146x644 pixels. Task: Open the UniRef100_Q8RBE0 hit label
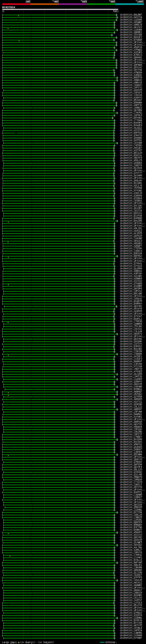(131, 32)
